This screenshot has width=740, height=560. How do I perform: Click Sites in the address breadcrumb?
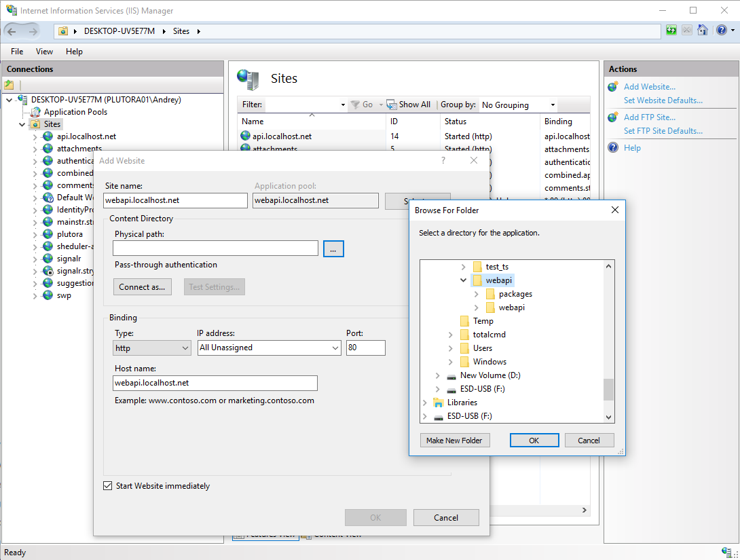tap(181, 31)
